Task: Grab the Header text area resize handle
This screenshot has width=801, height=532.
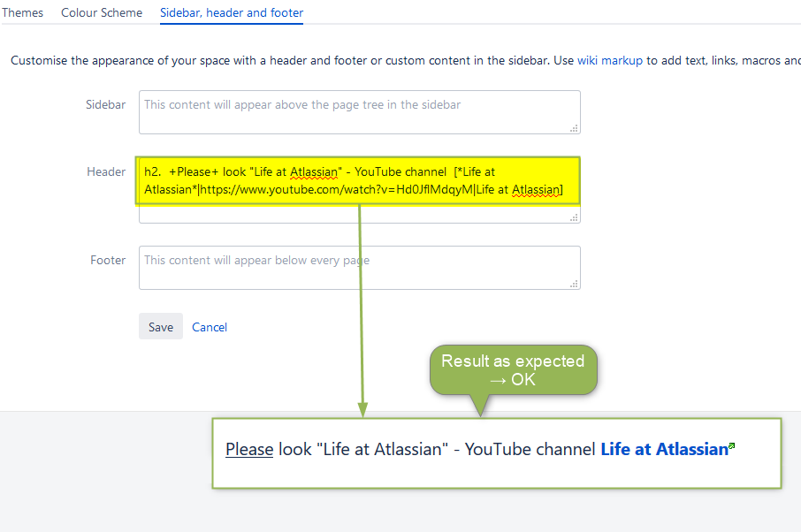Action: click(x=574, y=217)
